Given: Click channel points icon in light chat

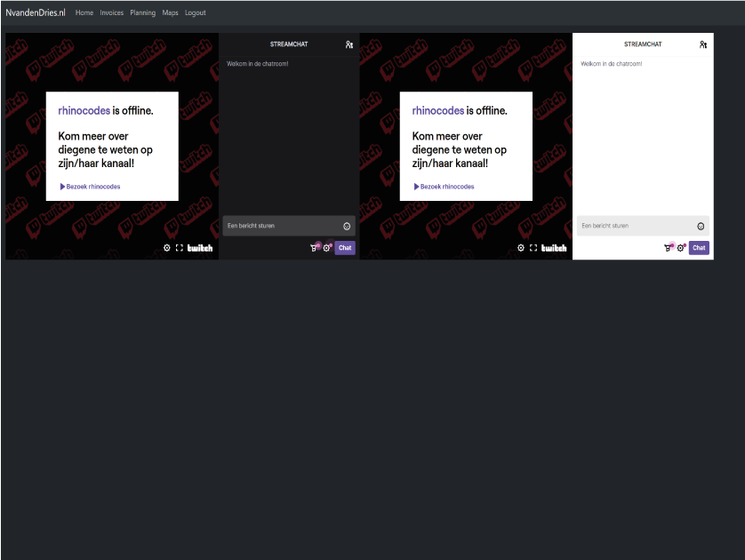Looking at the screenshot, I should tap(668, 247).
